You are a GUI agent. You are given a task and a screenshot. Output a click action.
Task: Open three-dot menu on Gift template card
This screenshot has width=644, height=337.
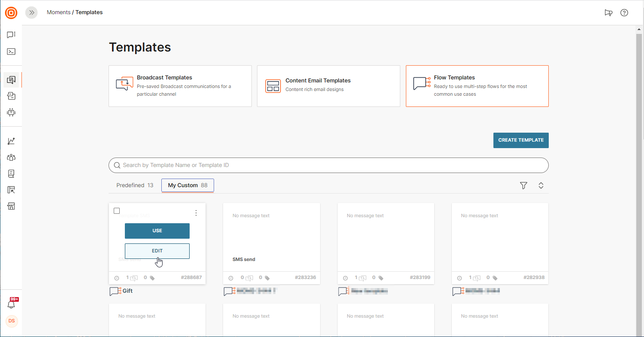[196, 213]
